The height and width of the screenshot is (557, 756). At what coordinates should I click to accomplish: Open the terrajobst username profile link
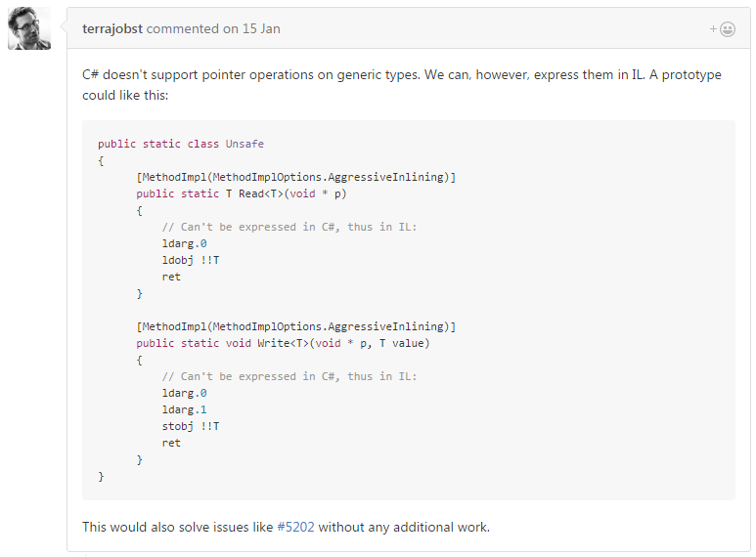[112, 29]
